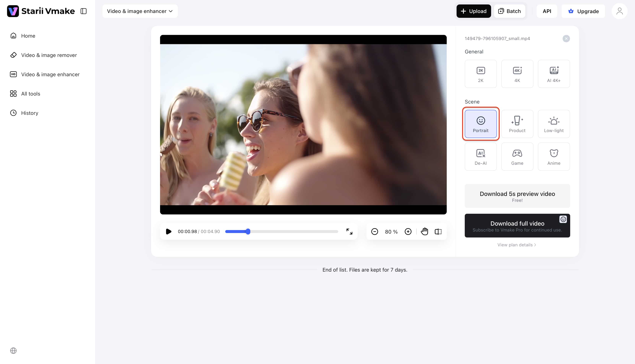This screenshot has height=364, width=635.
Task: Click the globe language icon
Action: (13, 350)
